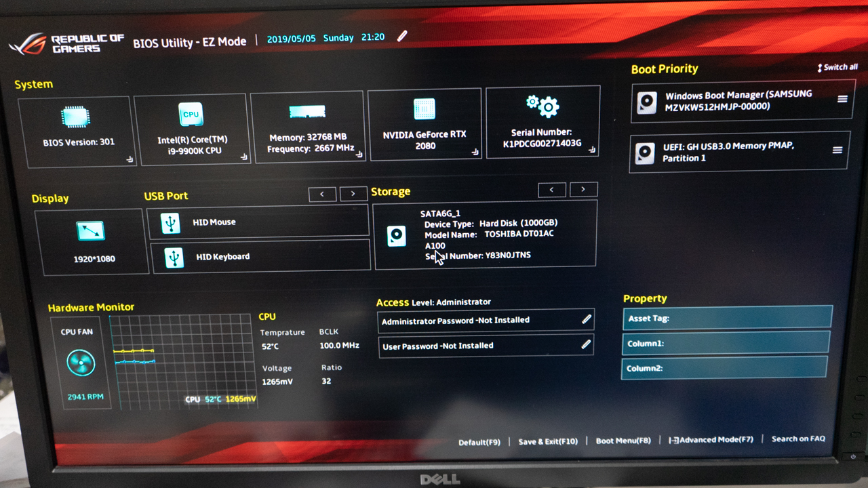Viewport: 868px width, 488px height.
Task: Click the Frequency: 2667 MHz text
Action: (311, 148)
